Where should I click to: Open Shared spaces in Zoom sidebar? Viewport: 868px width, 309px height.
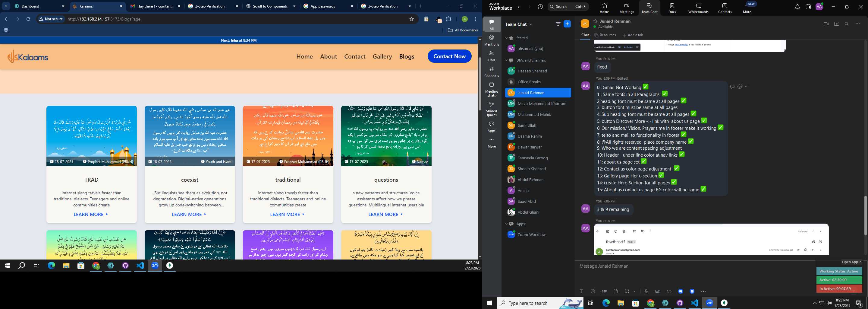[492, 109]
